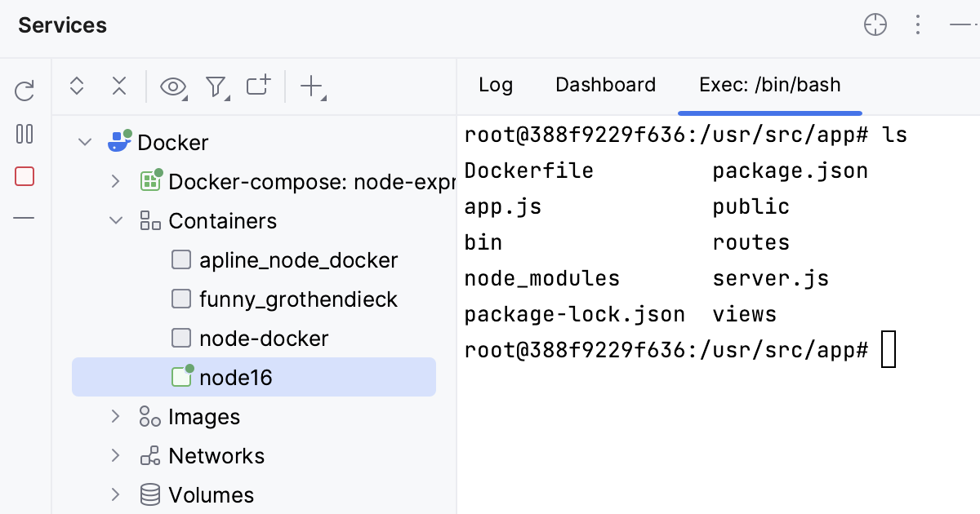Switch to the Log tab
Screen dimensions: 980x514
496,85
